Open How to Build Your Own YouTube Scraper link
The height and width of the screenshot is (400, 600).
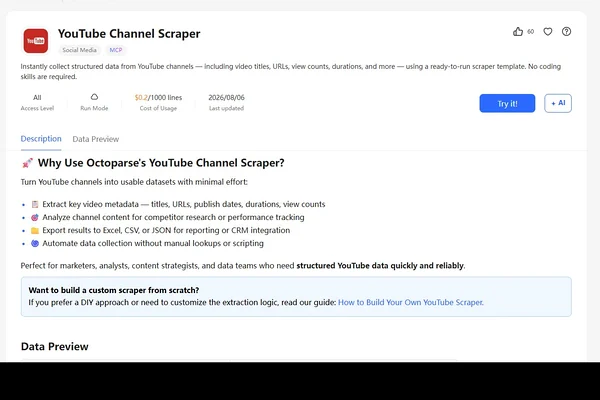(x=411, y=302)
